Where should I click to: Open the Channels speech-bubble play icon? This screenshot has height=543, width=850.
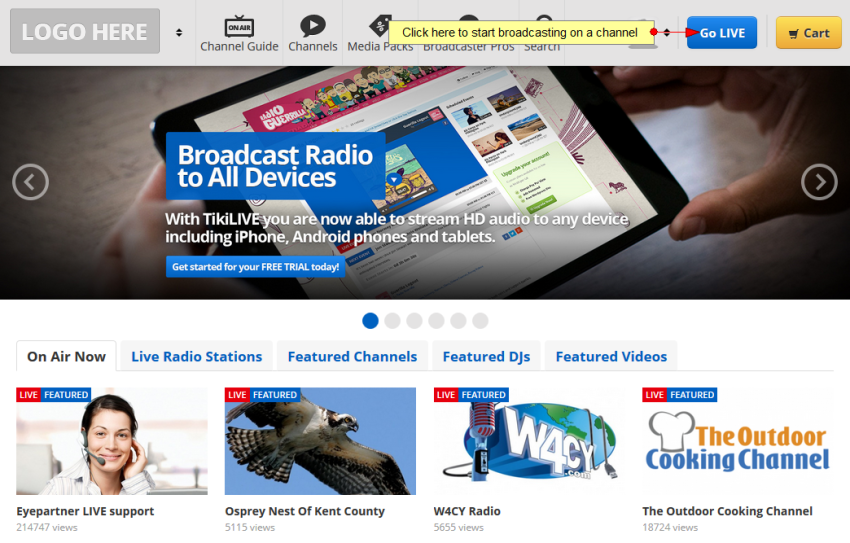(313, 26)
